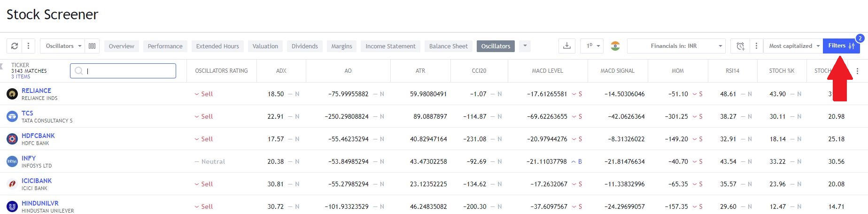Click the RELIANCE company logo
868x214 pixels.
12,94
